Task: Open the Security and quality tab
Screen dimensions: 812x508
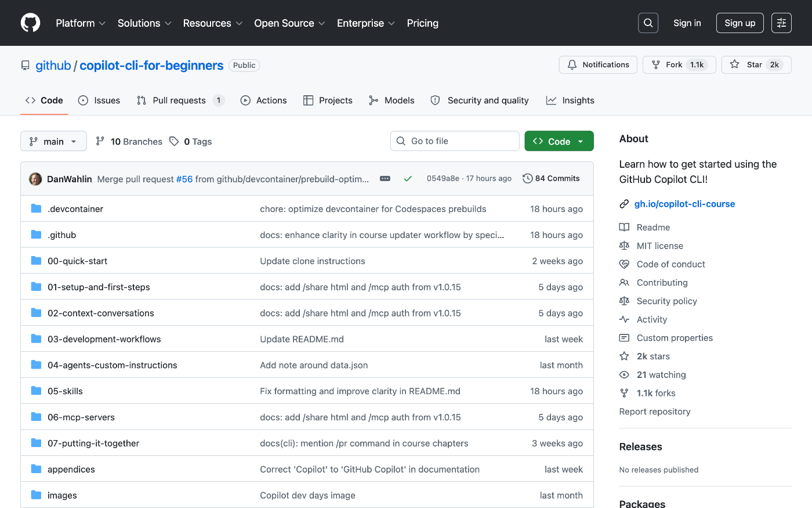Action: coord(480,100)
